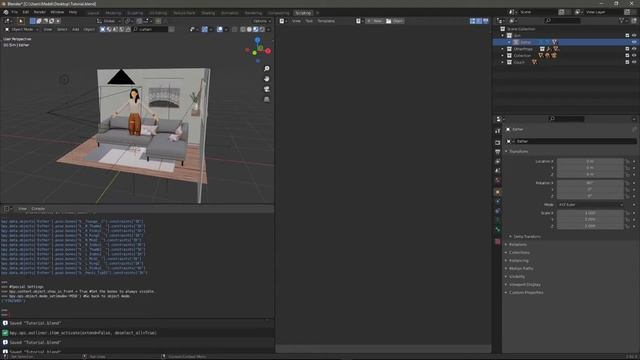The width and height of the screenshot is (640, 360).
Task: Click the Blender logo icon in menu bar
Action: (x=6, y=12)
